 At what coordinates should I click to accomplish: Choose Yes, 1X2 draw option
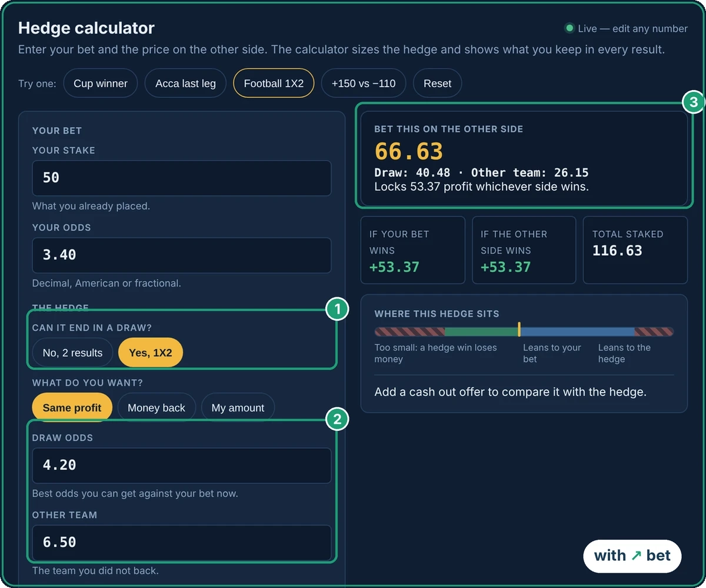pyautogui.click(x=151, y=353)
